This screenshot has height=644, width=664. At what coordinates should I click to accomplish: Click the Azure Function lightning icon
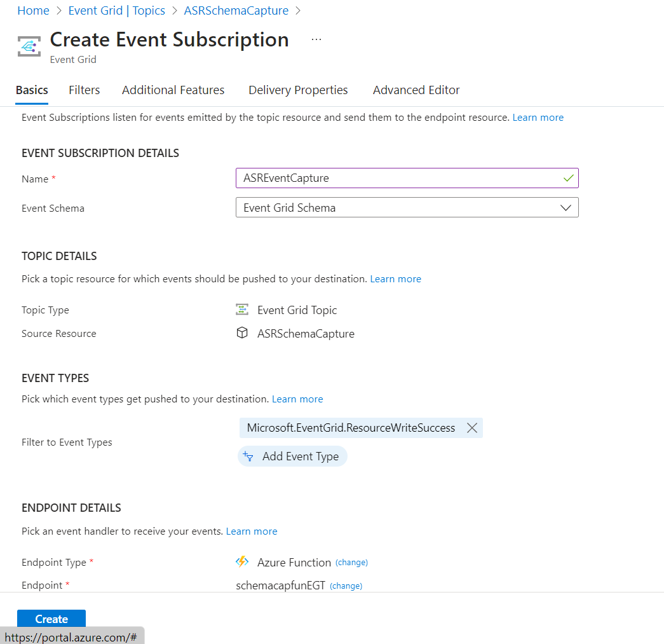click(x=242, y=562)
